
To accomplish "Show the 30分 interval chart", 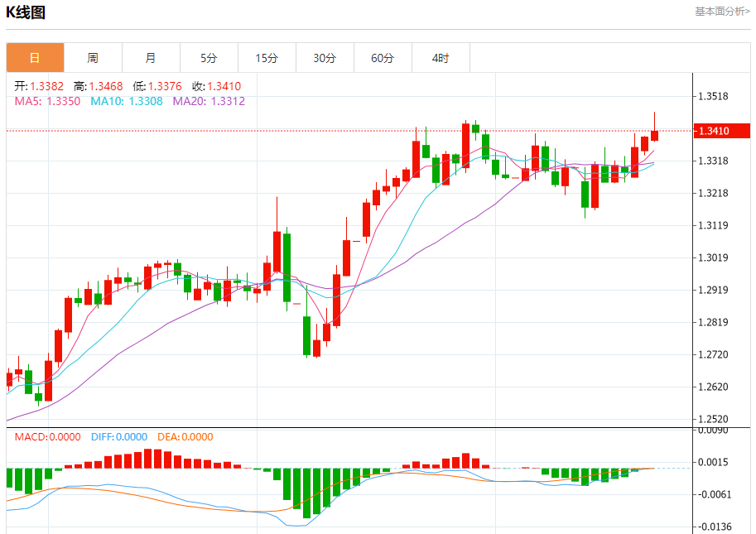I will pyautogui.click(x=325, y=58).
